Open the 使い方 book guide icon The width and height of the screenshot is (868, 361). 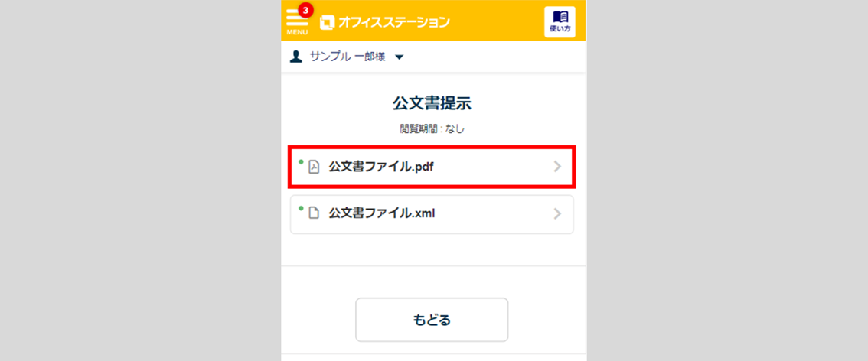560,21
